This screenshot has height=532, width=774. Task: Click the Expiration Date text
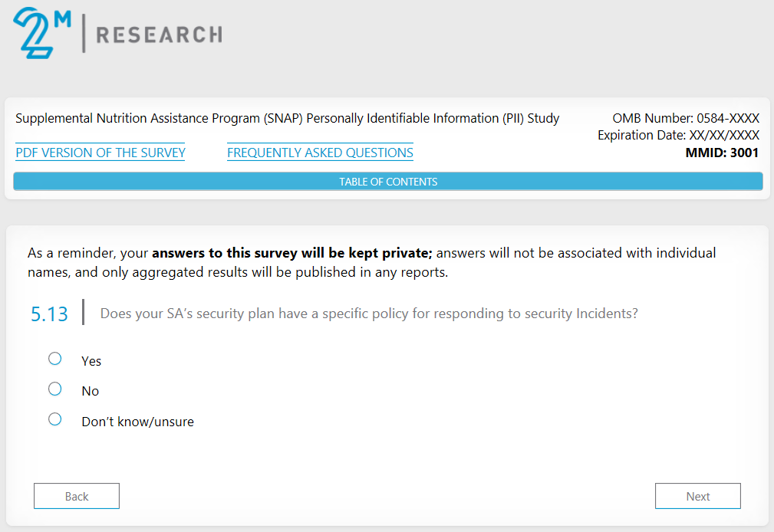click(678, 136)
